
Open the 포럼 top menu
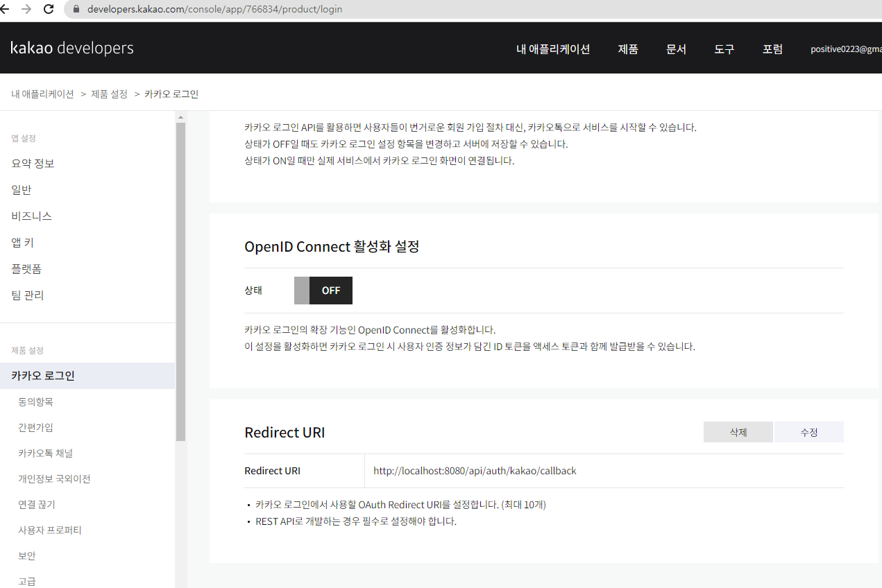tap(772, 49)
